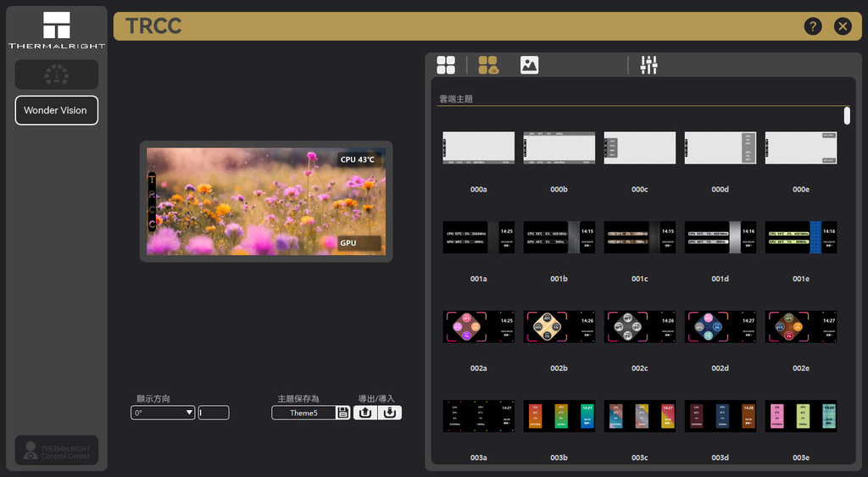
Task: Click the 雲端主題 section heading
Action: coord(455,99)
